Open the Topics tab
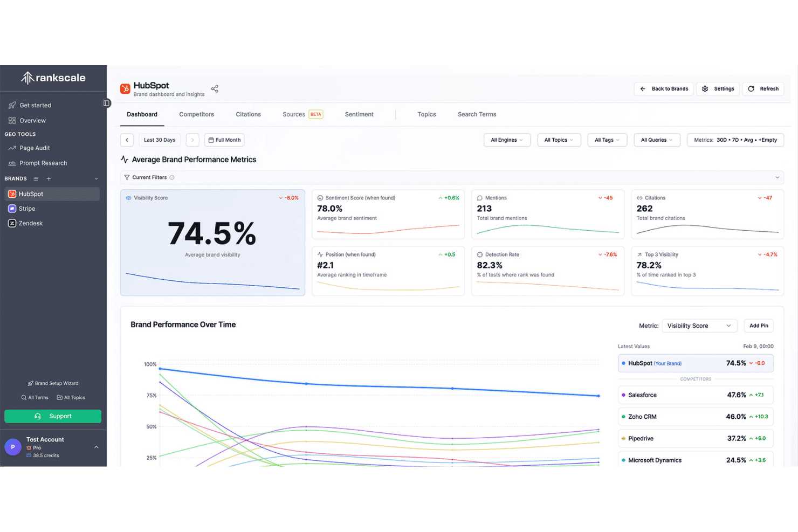 point(427,114)
